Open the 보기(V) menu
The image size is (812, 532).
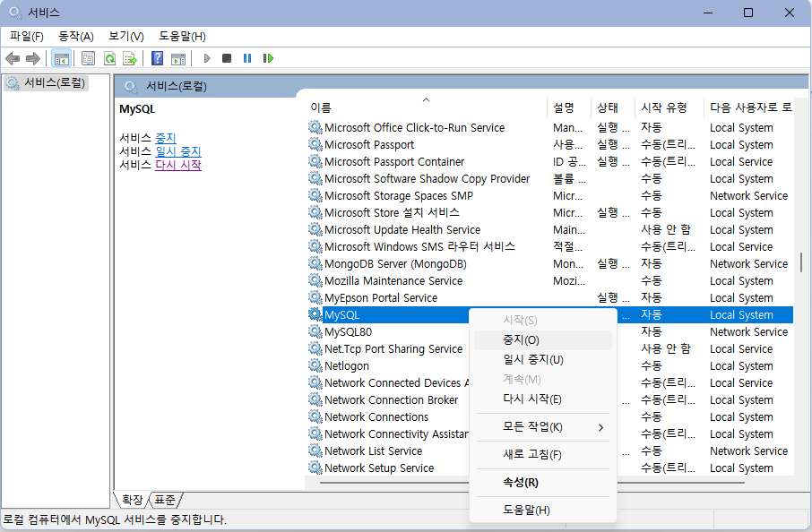click(125, 37)
